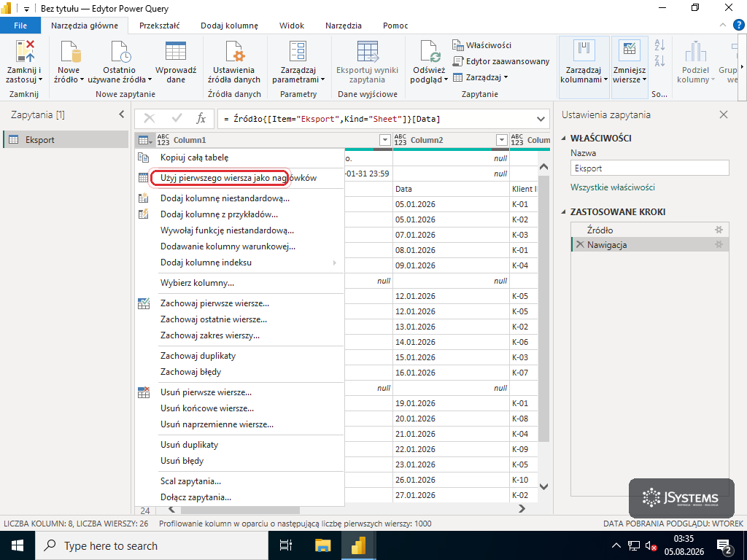Image resolution: width=747 pixels, height=560 pixels.
Task: Click the formula bar text field
Action: tap(376, 119)
